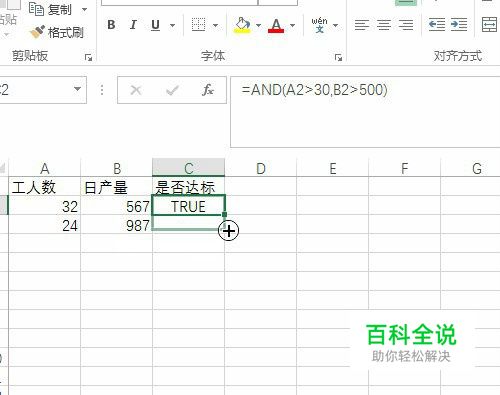
Task: Click the TRUE cell
Action: pyautogui.click(x=189, y=206)
